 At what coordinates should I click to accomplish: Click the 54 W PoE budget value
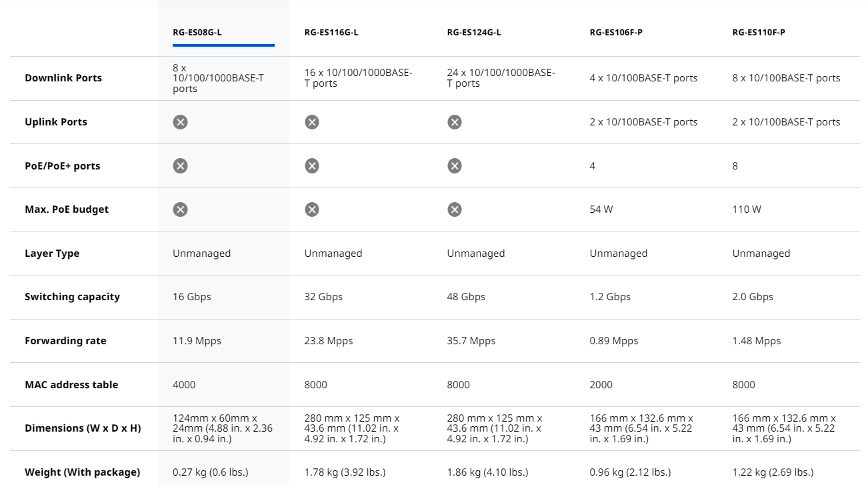click(x=601, y=209)
